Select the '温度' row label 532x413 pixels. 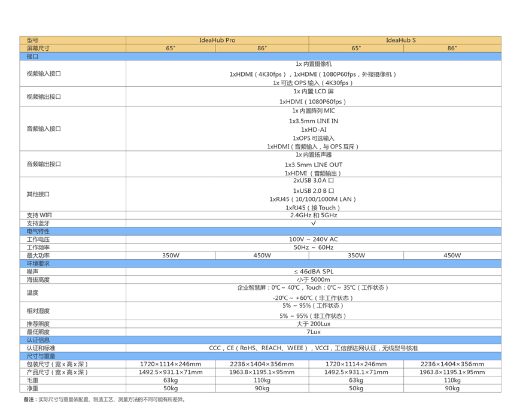click(32, 293)
